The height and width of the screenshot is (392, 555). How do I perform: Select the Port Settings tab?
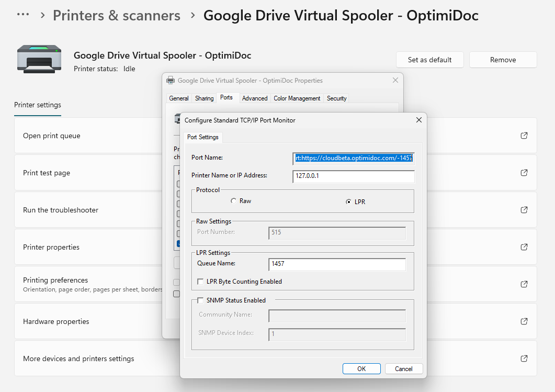[x=203, y=137]
